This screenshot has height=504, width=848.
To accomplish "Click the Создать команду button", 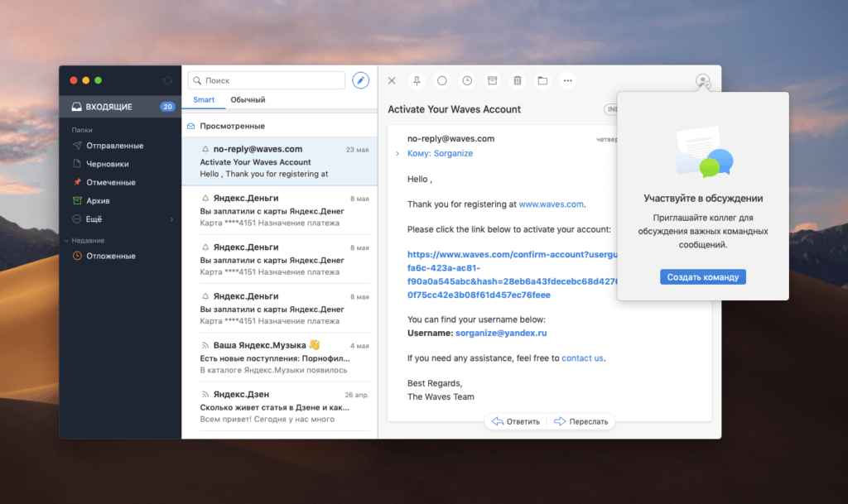I will click(702, 277).
